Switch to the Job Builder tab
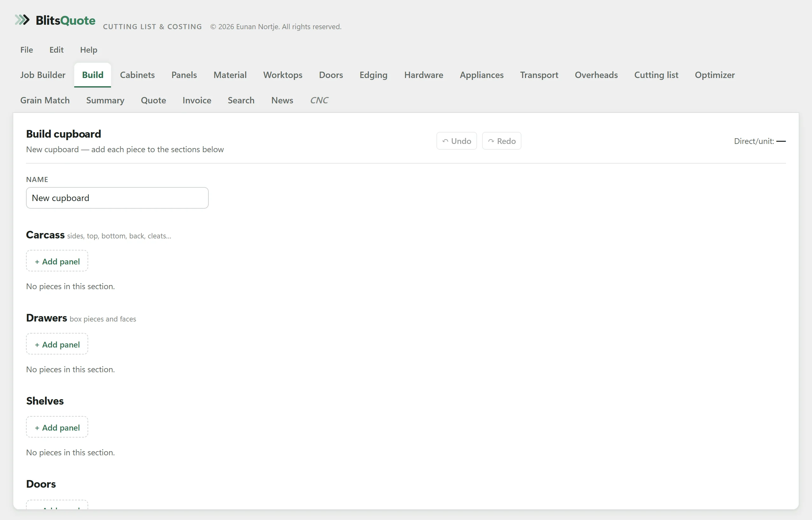 43,75
